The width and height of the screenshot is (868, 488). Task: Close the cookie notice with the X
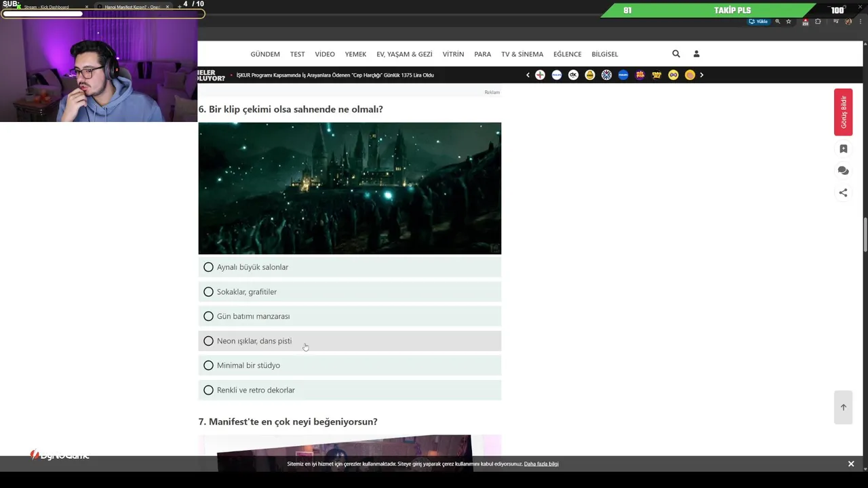[851, 464]
